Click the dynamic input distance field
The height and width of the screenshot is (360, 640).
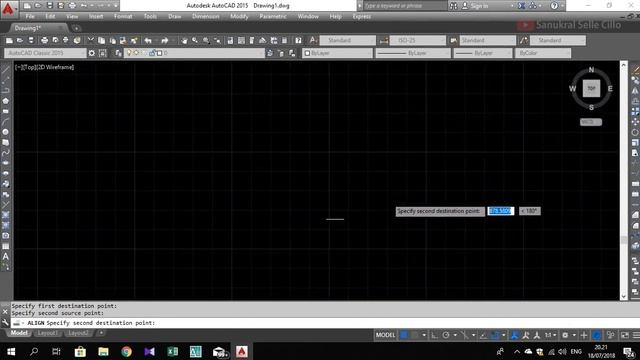coord(500,211)
